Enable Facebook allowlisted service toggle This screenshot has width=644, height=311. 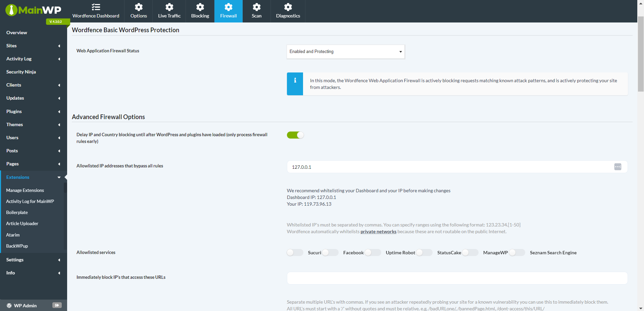331,253
